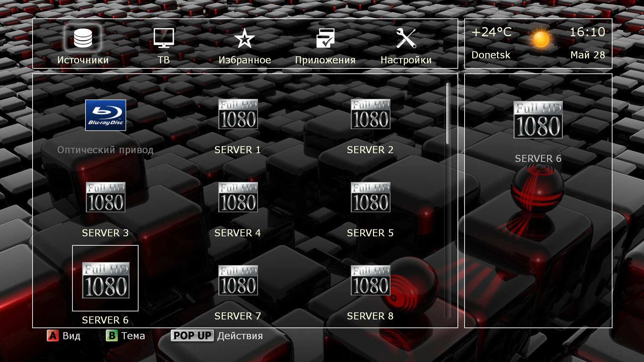644x362 pixels.
Task: Click the +24°C temperature reading
Action: point(492,32)
